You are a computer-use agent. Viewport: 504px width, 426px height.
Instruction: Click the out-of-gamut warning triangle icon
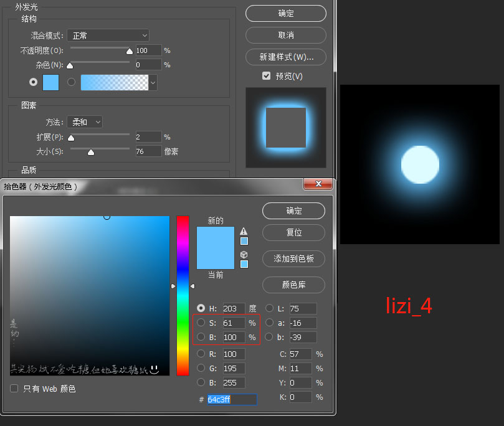tap(244, 231)
